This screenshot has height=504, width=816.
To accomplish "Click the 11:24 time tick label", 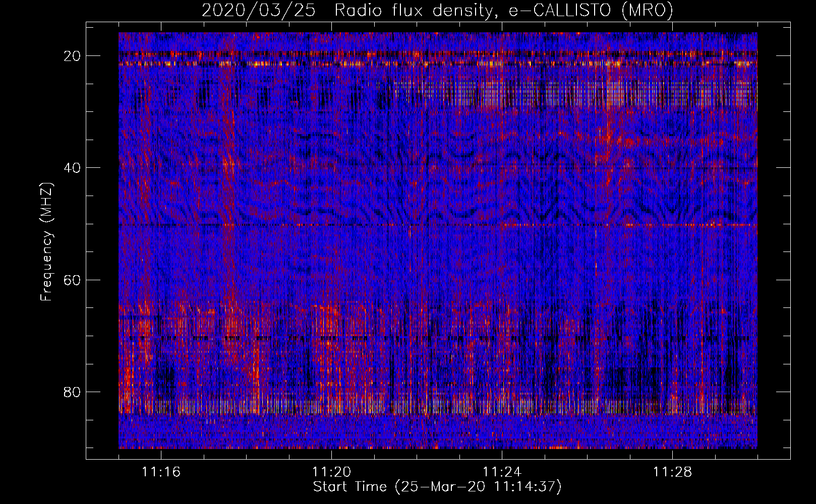I will (502, 472).
